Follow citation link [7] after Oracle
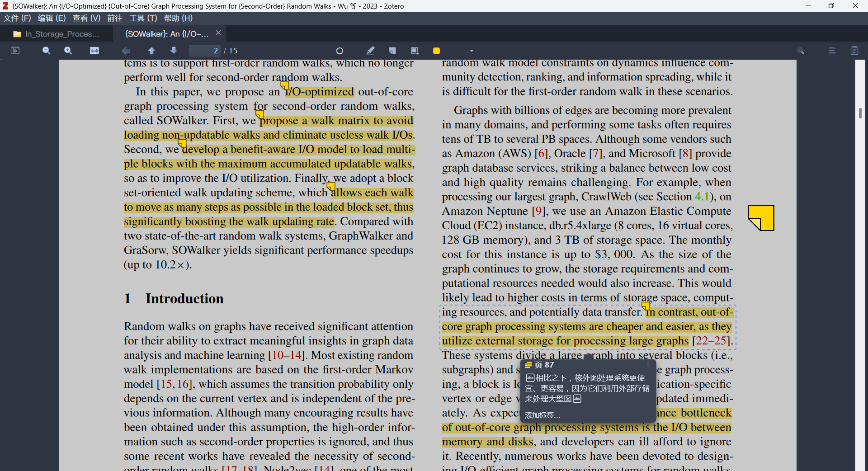The image size is (868, 471). [x=596, y=154]
